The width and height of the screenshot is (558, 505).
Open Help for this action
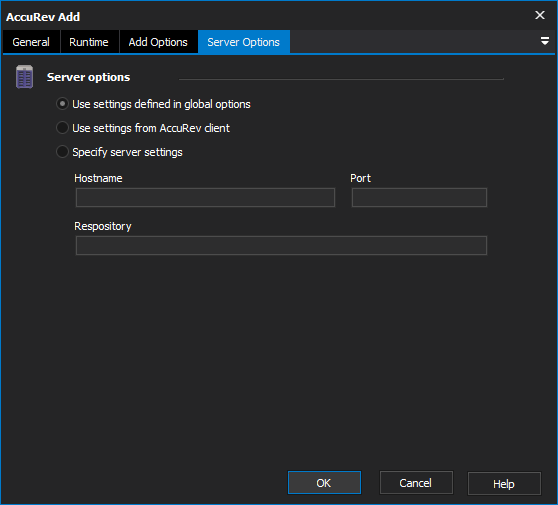[504, 483]
